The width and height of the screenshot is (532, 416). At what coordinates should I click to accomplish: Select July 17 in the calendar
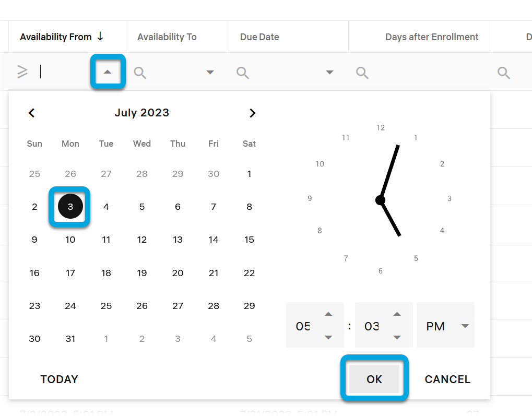(70, 273)
